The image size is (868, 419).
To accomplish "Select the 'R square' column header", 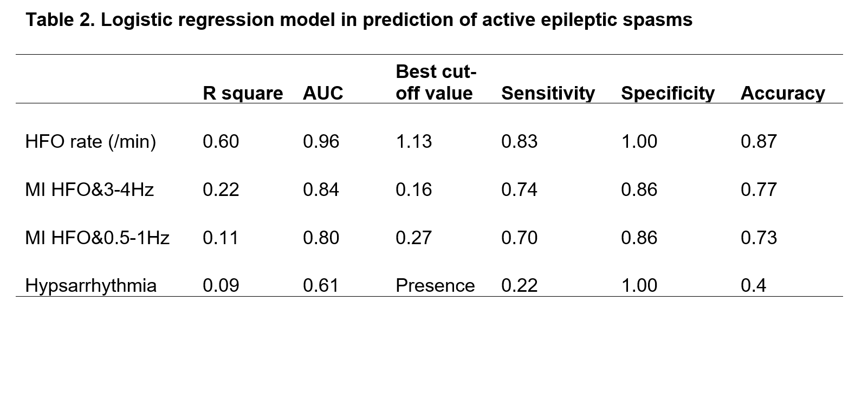I will pos(242,93).
